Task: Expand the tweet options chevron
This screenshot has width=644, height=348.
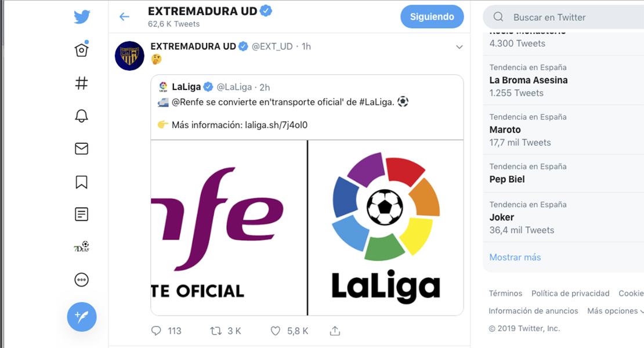Action: 459,47
